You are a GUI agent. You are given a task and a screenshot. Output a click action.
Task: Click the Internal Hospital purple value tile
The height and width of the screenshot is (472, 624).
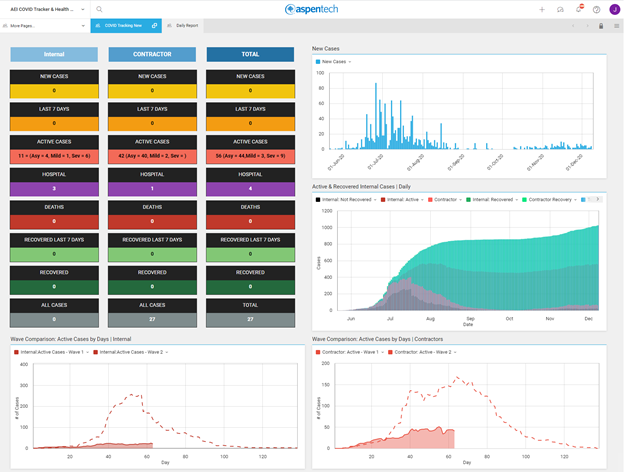pos(54,188)
